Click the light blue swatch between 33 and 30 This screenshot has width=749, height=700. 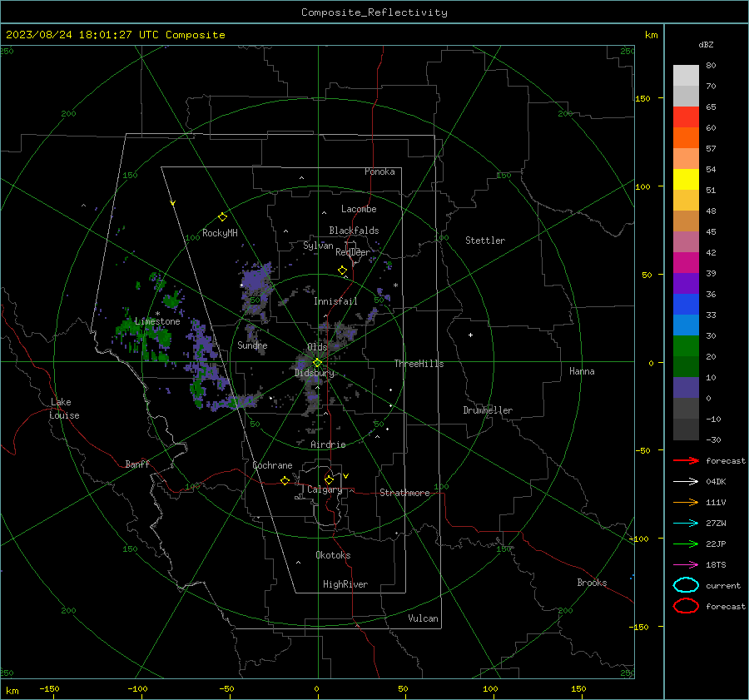tap(686, 325)
